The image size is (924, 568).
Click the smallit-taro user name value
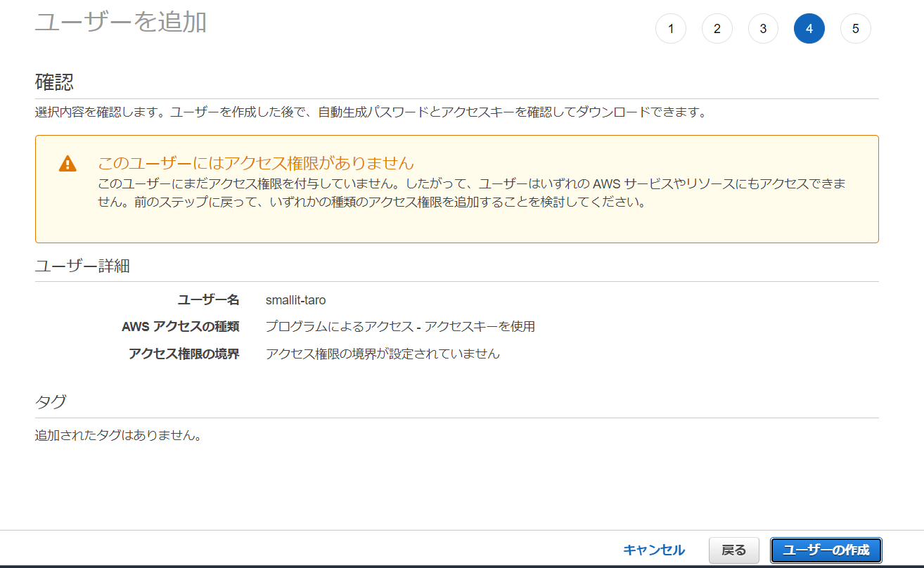pos(295,300)
